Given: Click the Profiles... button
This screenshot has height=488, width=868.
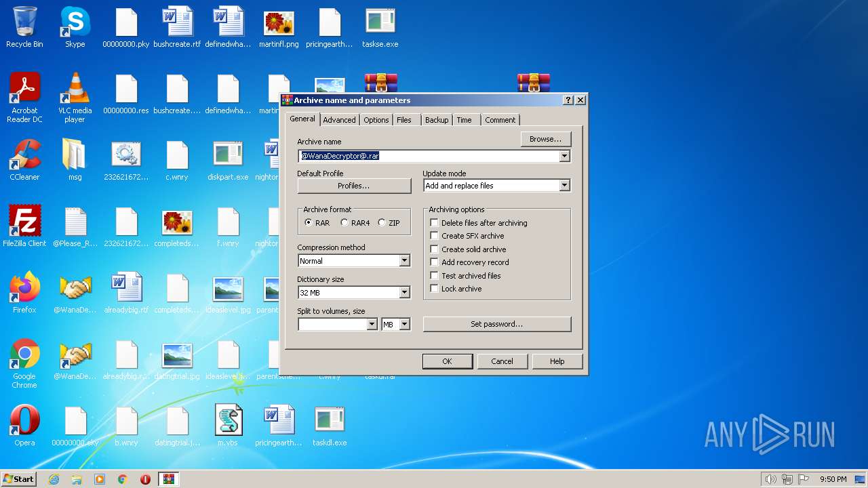Looking at the screenshot, I should coord(354,186).
